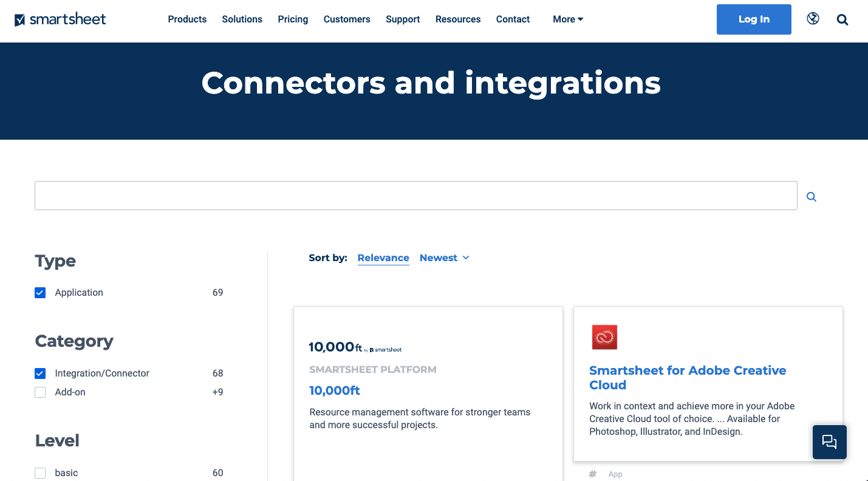Click the basic level count 60
This screenshot has width=868, height=481.
click(217, 473)
